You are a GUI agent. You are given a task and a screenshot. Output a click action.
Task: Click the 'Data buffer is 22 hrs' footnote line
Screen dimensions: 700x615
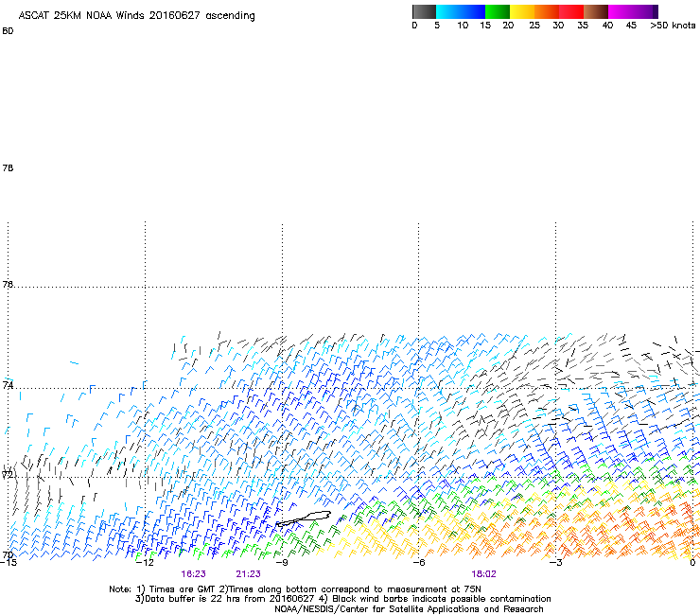(342, 599)
